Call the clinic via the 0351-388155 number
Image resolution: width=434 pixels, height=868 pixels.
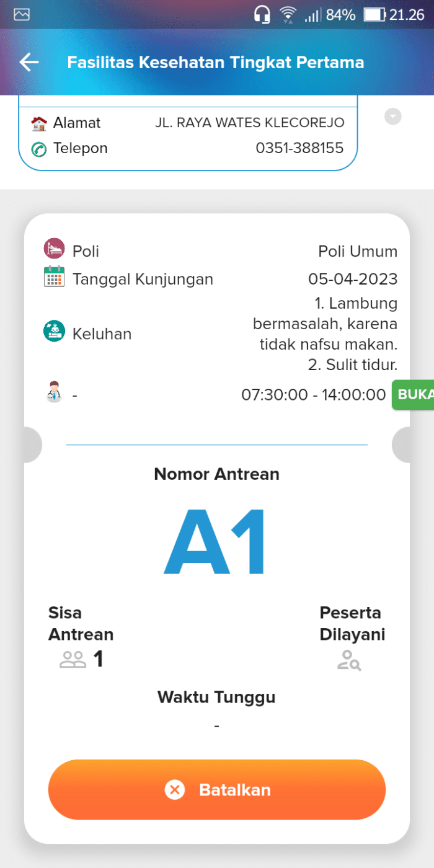[300, 148]
